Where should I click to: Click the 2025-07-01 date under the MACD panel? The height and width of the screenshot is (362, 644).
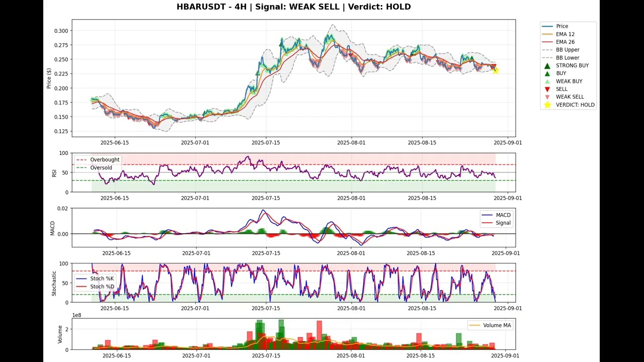point(196,253)
